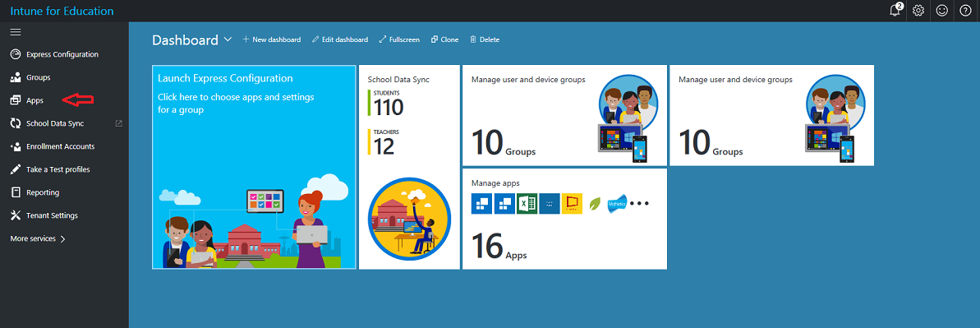Image resolution: width=980 pixels, height=328 pixels.
Task: Delete the dashboard
Action: pyautogui.click(x=485, y=39)
